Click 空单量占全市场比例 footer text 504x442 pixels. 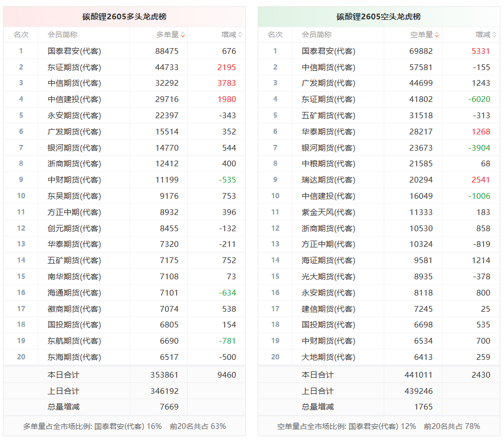click(x=347, y=426)
